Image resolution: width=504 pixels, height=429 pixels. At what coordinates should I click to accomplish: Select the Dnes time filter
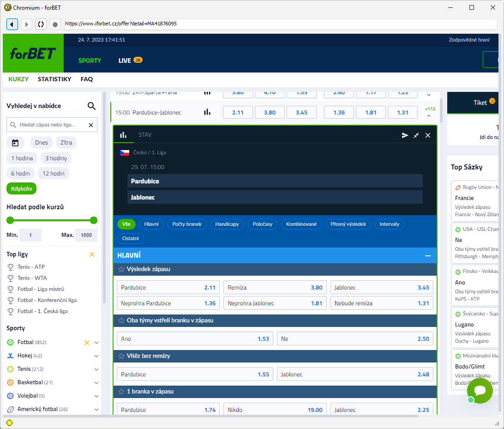tap(42, 143)
